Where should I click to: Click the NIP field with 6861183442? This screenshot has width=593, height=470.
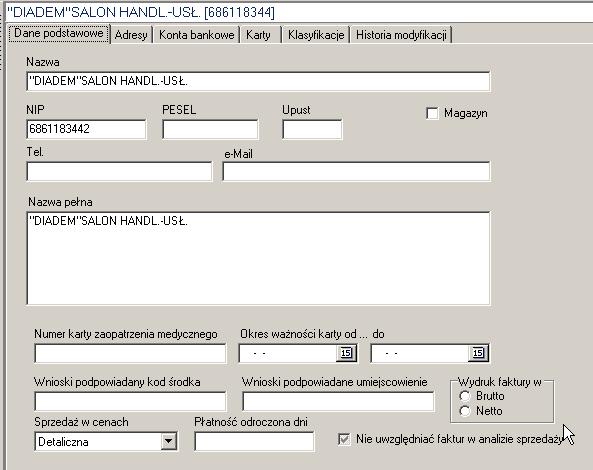pos(86,129)
